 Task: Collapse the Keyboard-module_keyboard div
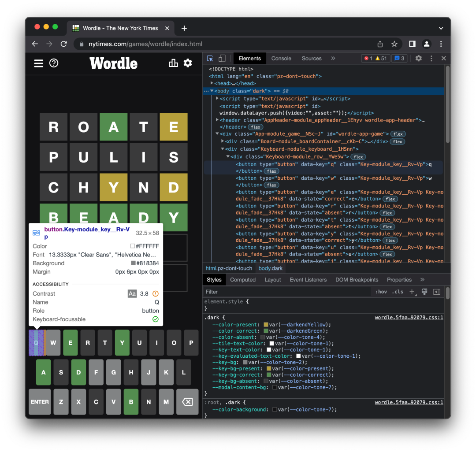pyautogui.click(x=223, y=149)
